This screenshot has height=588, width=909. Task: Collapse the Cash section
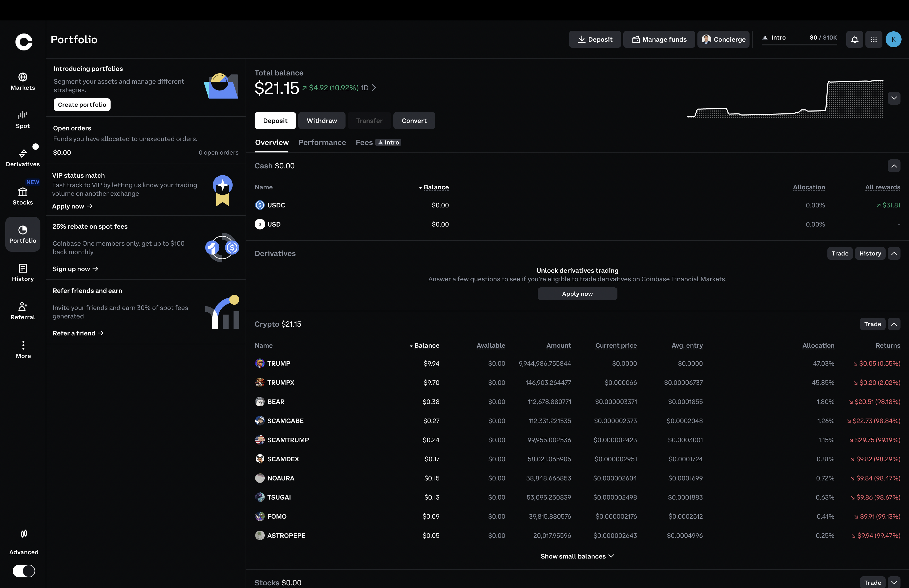pos(894,166)
